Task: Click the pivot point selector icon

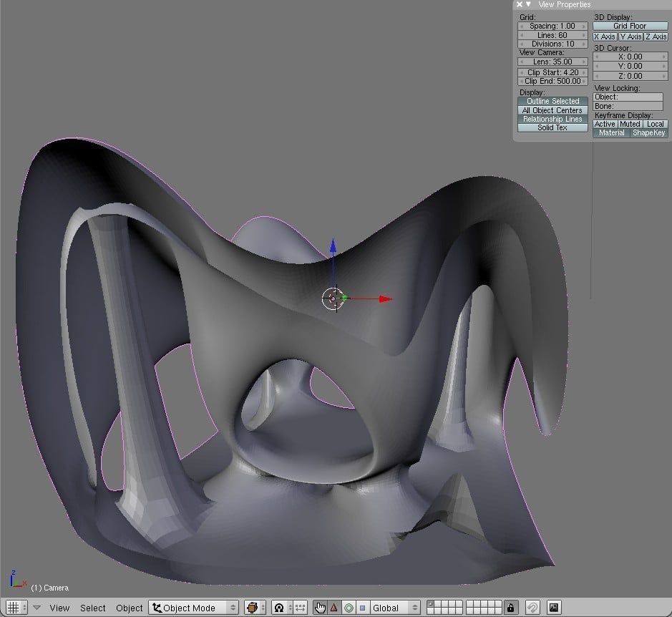Action: tap(279, 608)
